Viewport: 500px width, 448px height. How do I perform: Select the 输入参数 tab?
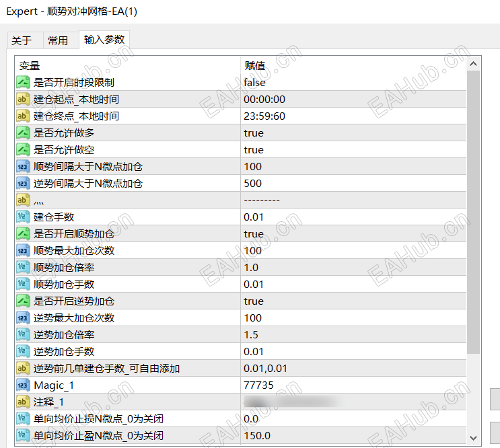pyautogui.click(x=104, y=40)
